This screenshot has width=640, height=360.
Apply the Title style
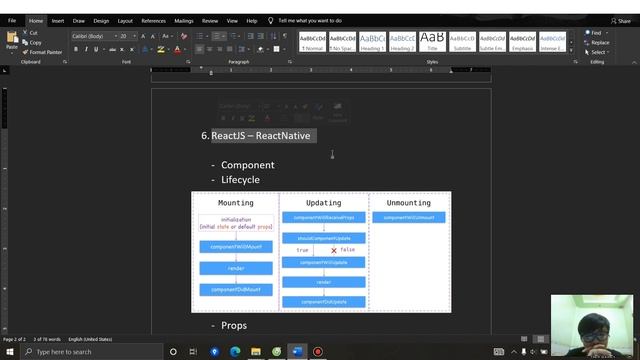(x=432, y=42)
